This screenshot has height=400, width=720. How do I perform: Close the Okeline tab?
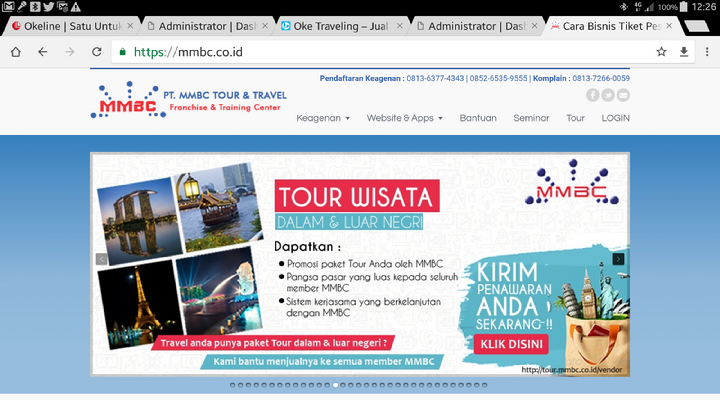130,26
